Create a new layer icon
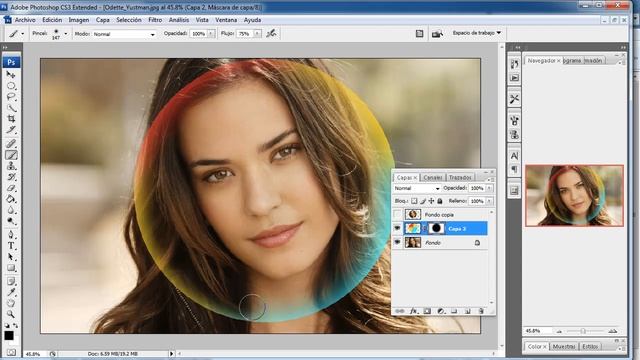Image resolution: width=640 pixels, height=360 pixels. (468, 311)
